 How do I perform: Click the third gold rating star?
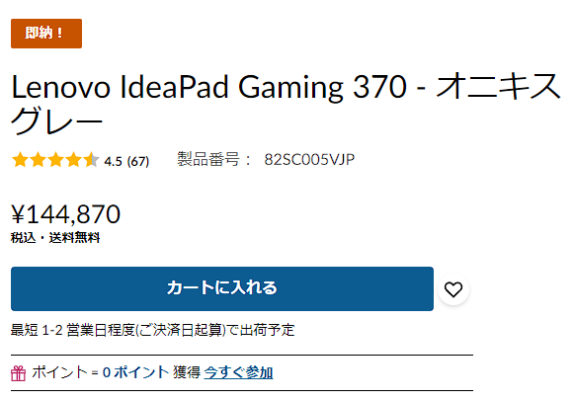[55, 160]
